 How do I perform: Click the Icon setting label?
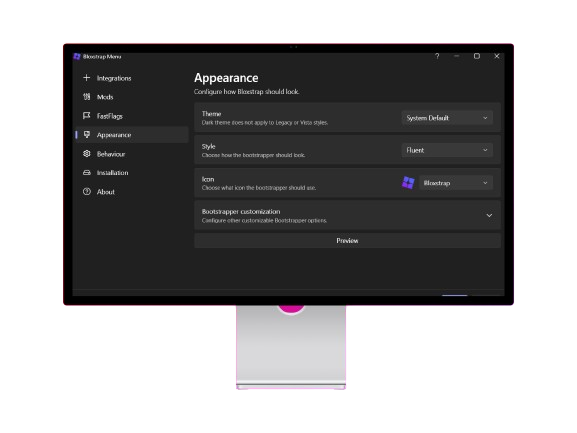pyautogui.click(x=208, y=179)
